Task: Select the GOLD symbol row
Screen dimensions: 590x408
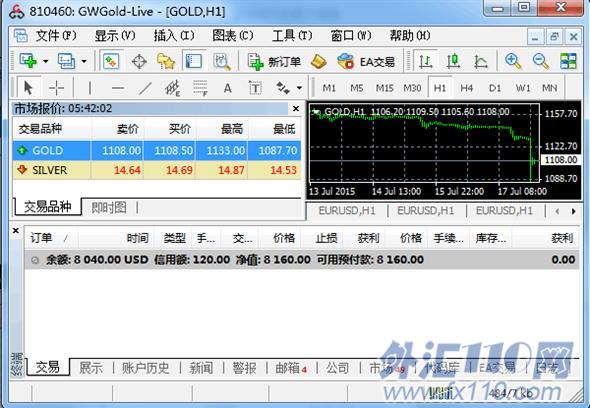Action: [x=157, y=151]
